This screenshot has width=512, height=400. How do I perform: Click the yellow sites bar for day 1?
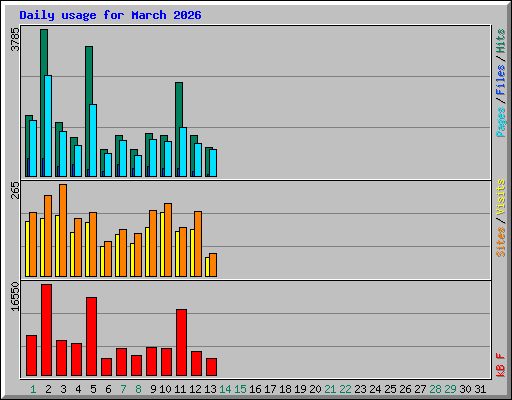(27, 249)
